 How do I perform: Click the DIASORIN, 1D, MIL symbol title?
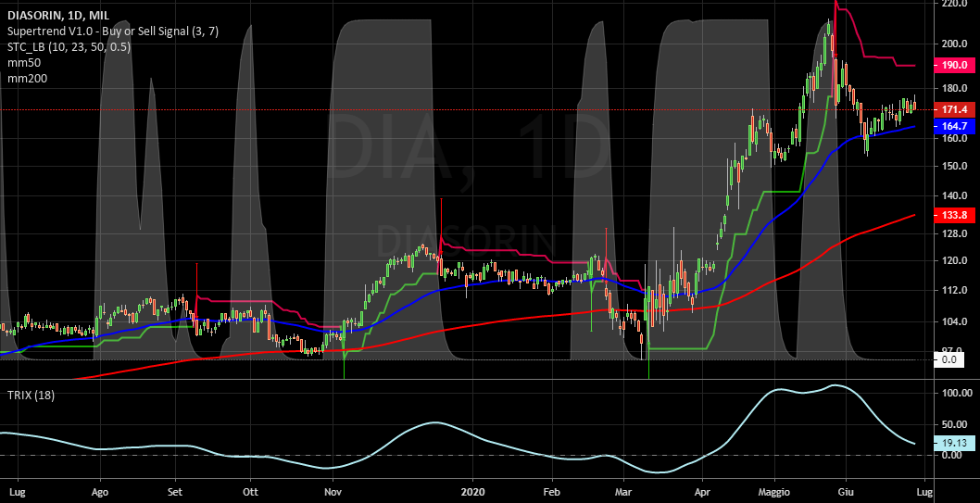(59, 15)
